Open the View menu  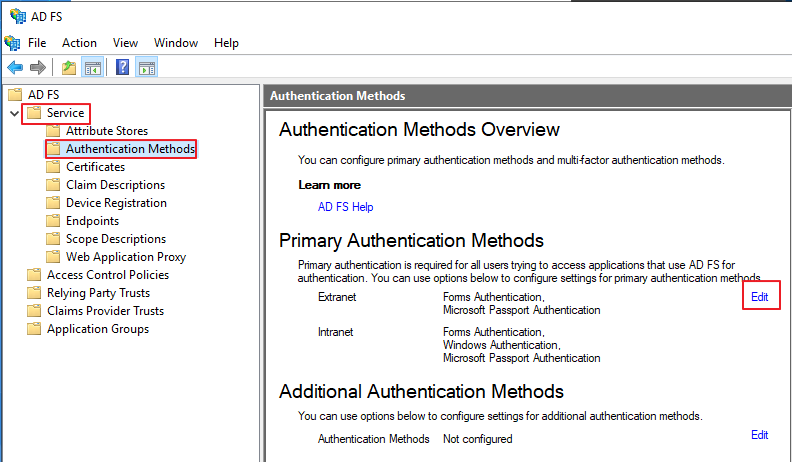125,43
